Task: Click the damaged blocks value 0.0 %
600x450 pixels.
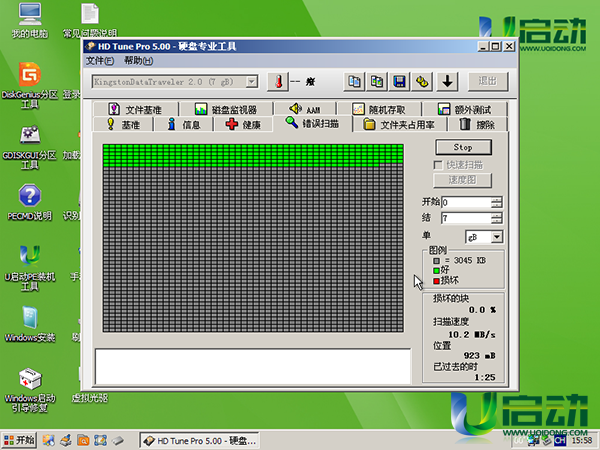Action: click(x=482, y=310)
